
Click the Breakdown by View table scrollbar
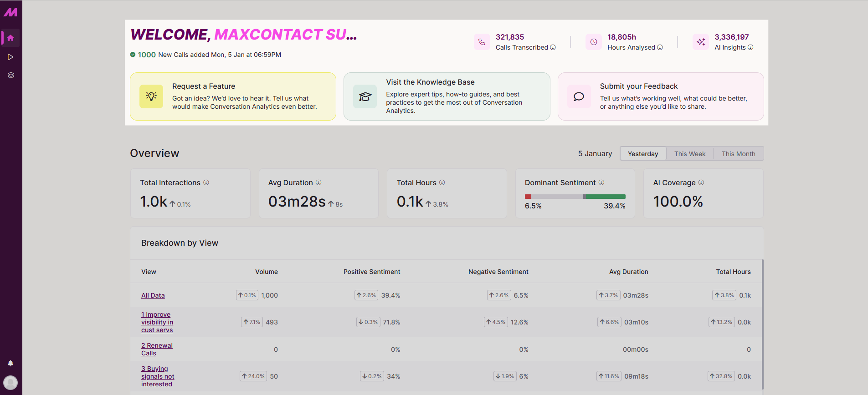(763, 324)
